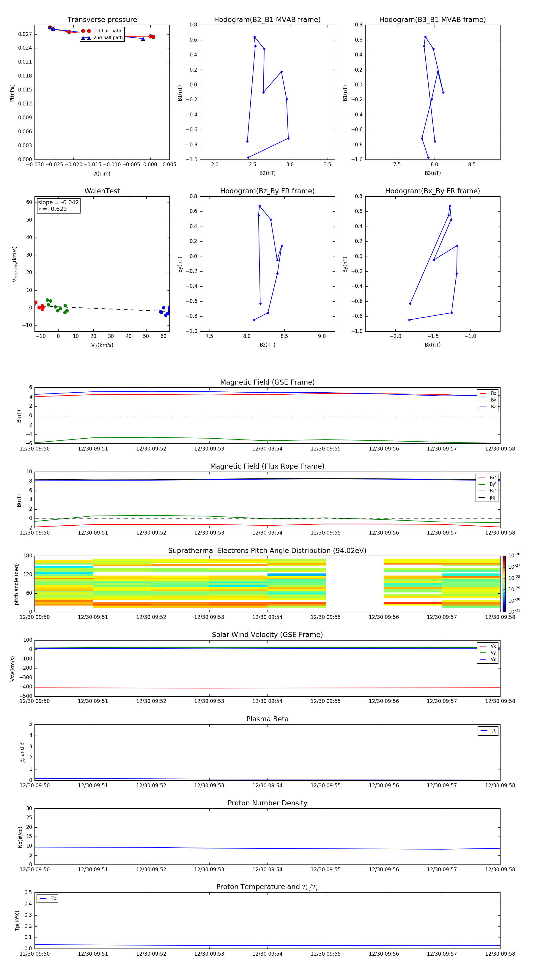Viewport: 535px width, 980px height.
Task: Click the "Magnetic Field (GSE Frame)" title
Action: click(267, 382)
